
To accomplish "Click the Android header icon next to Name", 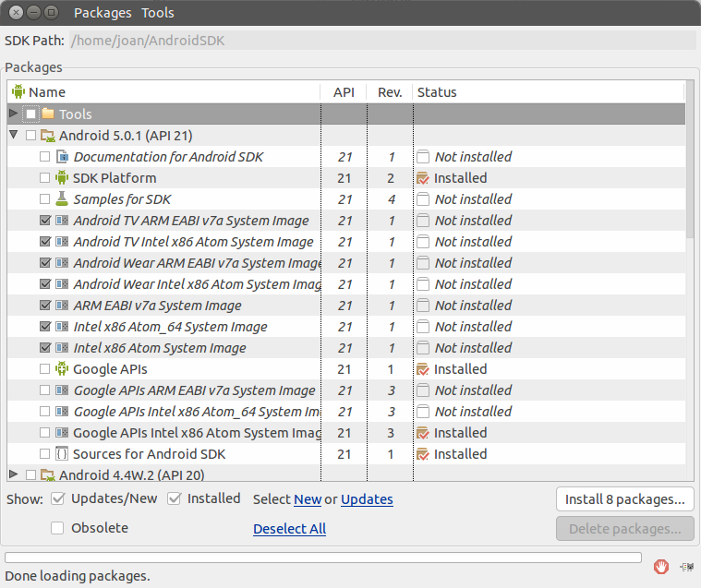I will pos(18,91).
